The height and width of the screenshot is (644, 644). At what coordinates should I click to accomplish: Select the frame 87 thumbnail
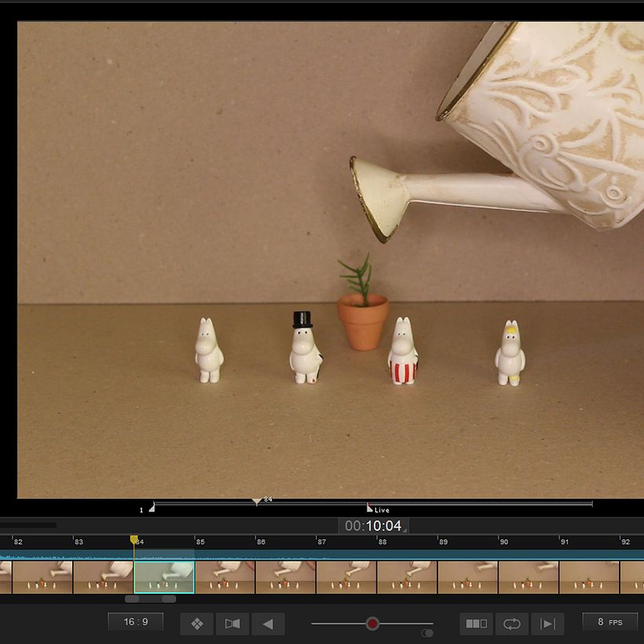coord(346,577)
